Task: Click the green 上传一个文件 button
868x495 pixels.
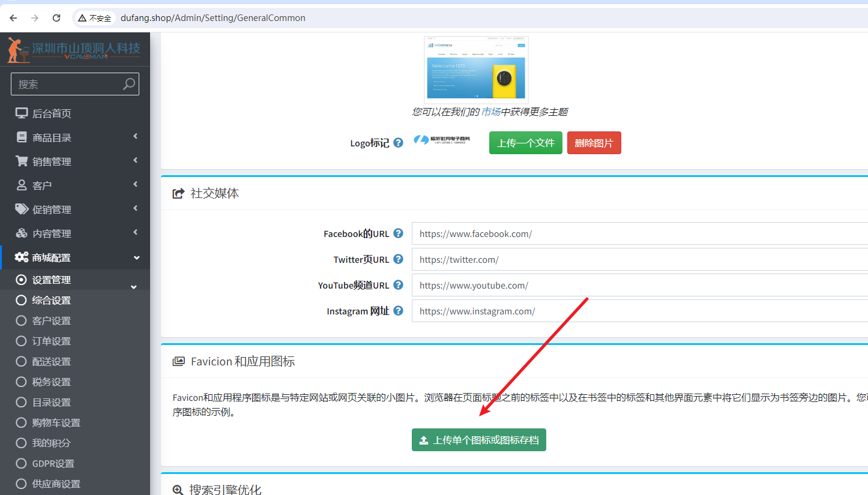Action: point(525,143)
